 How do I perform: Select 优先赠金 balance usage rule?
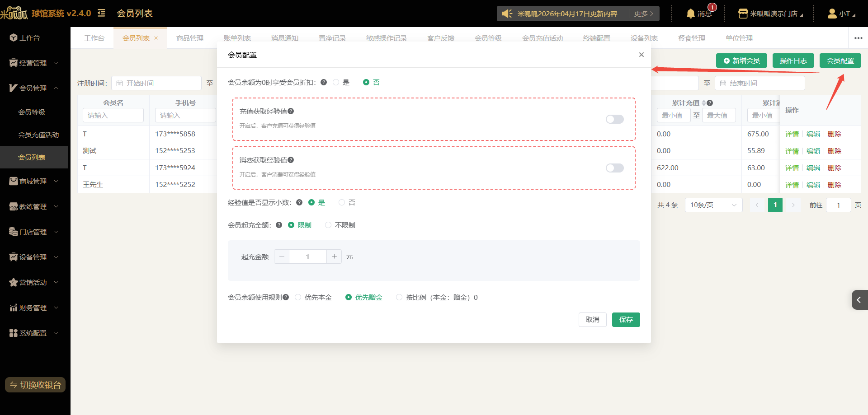[x=364, y=297]
